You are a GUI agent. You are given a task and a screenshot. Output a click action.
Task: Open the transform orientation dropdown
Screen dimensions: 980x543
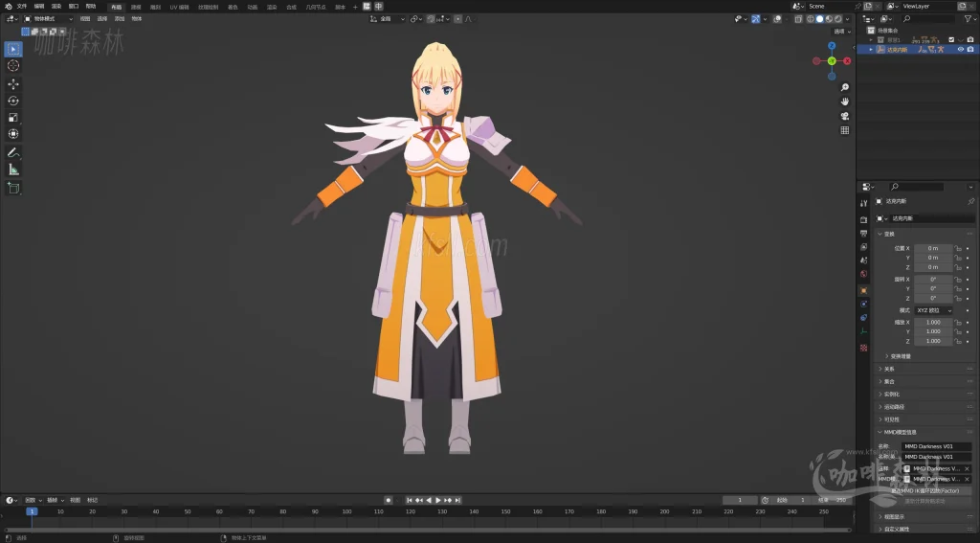pos(388,19)
